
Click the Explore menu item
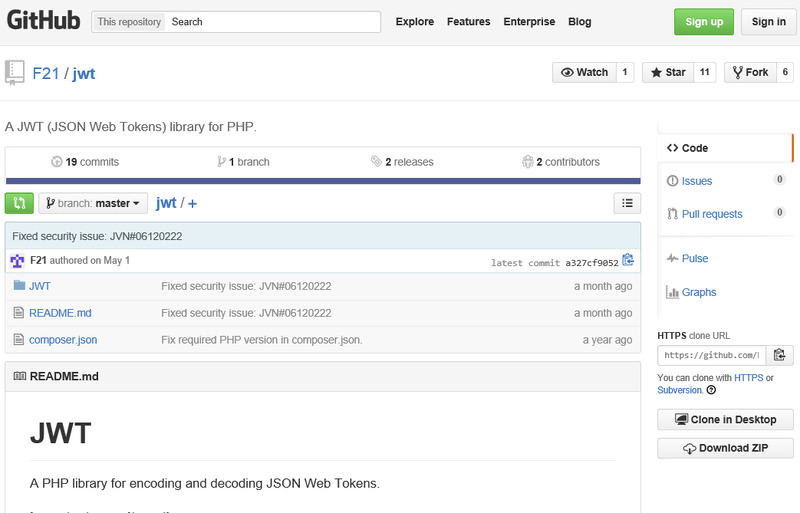click(415, 22)
